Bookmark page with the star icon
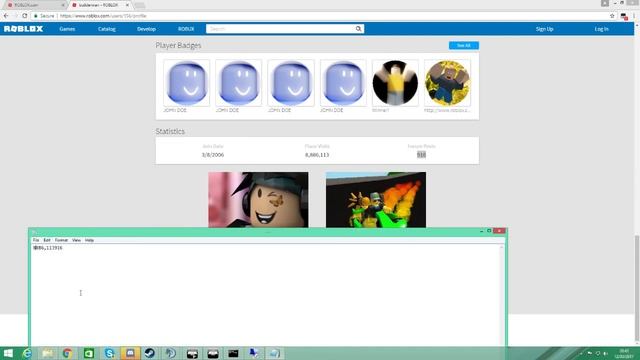The width and height of the screenshot is (640, 360). click(612, 16)
